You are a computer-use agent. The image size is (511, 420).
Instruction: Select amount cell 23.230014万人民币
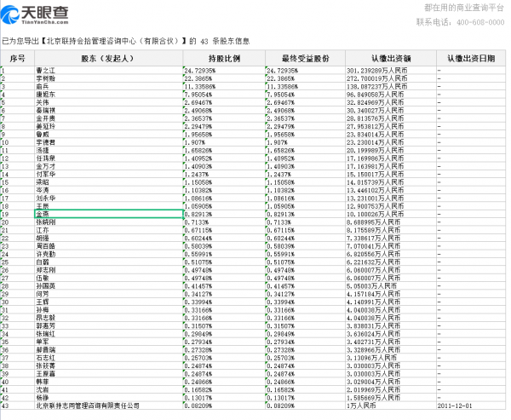391,142
